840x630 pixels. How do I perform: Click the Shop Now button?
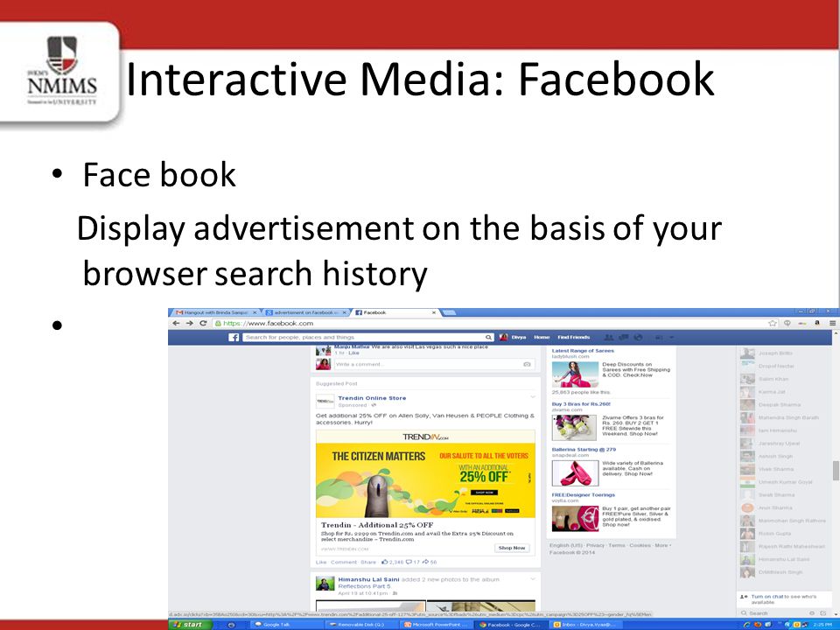(512, 548)
